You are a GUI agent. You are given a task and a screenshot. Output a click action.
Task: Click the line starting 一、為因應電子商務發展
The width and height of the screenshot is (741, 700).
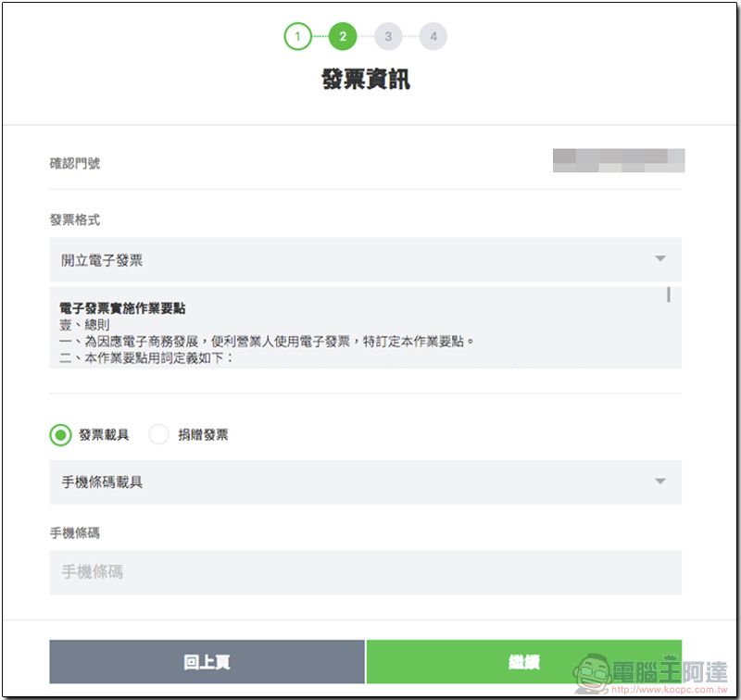pyautogui.click(x=267, y=341)
